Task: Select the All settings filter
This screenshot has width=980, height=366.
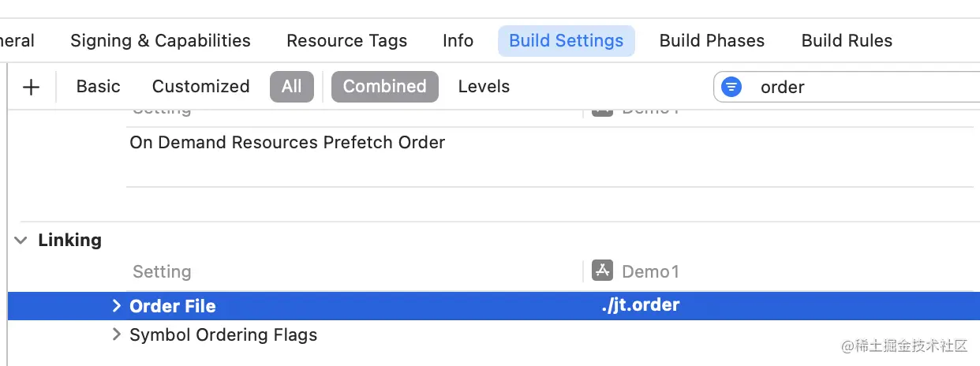Action: tap(292, 87)
